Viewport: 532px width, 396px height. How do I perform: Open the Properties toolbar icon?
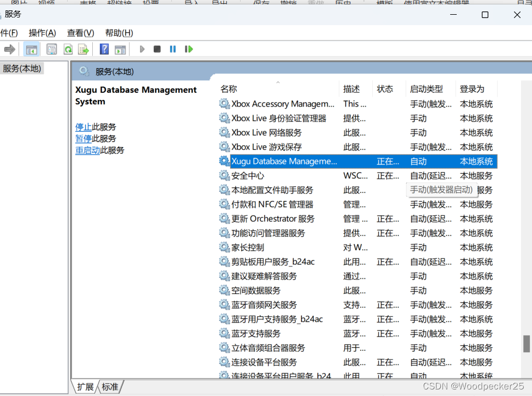click(52, 50)
